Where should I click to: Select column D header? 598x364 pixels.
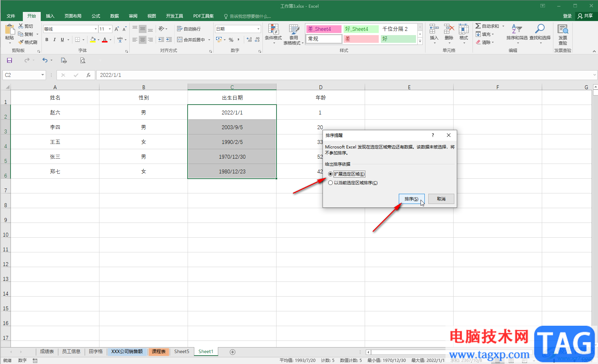pos(320,87)
